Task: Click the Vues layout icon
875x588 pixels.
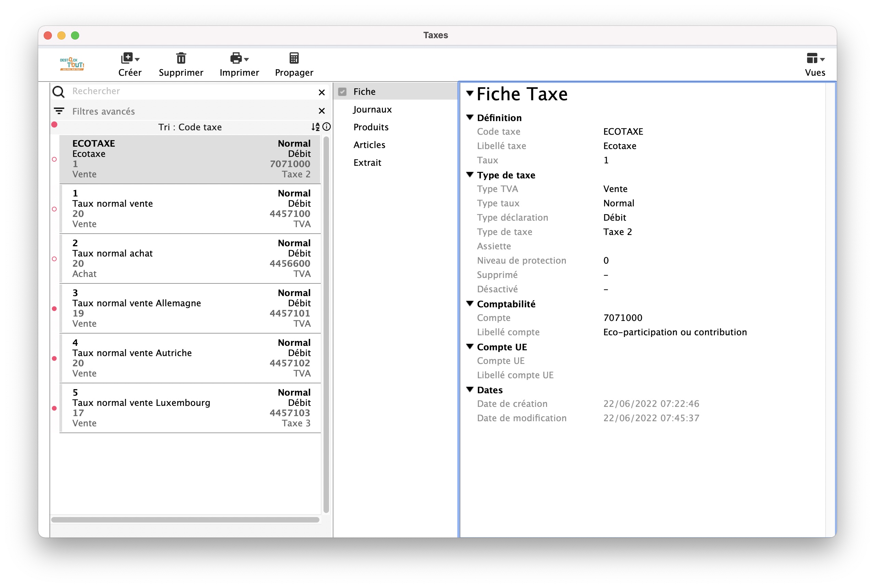Action: [811, 58]
